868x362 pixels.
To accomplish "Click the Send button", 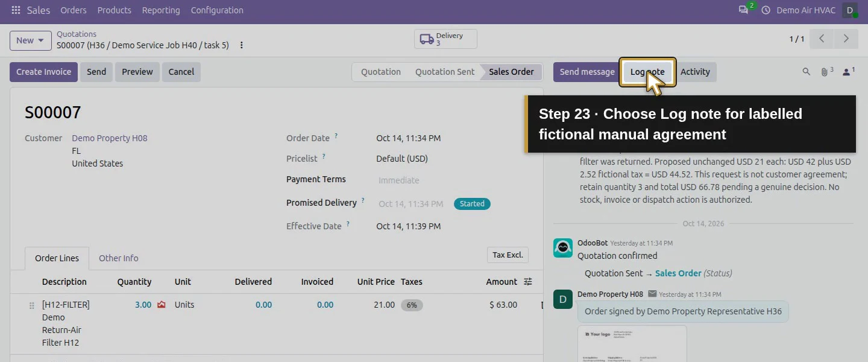I will click(x=96, y=72).
